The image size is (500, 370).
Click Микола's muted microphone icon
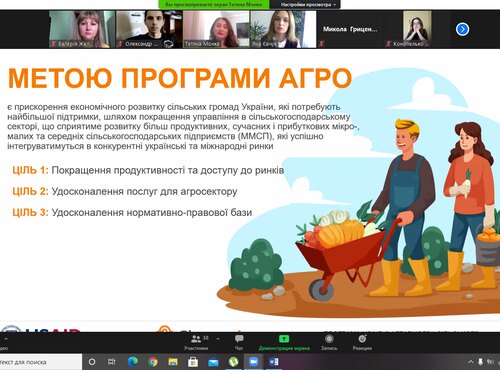coord(322,44)
